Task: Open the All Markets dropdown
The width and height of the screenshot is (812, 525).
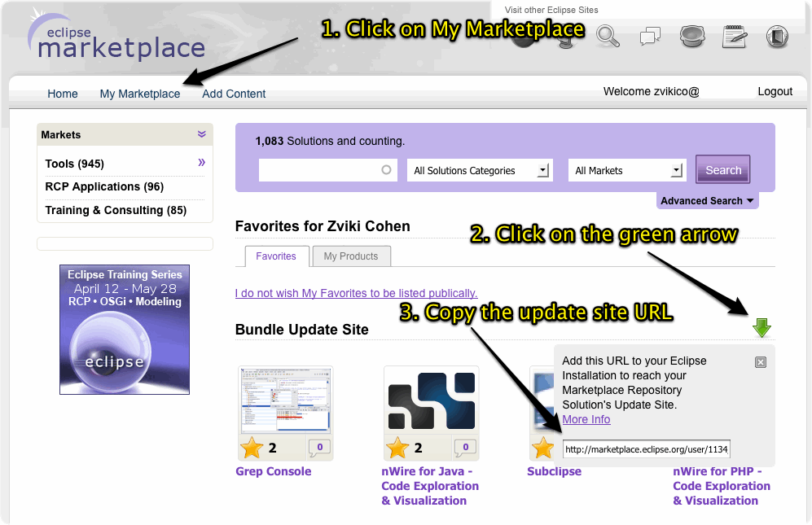Action: pos(627,170)
